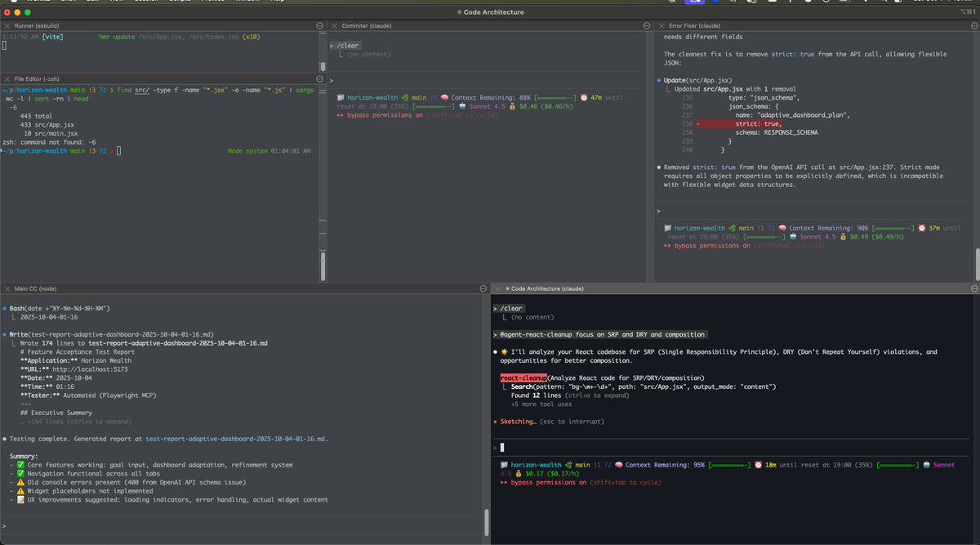
Task: Click the Context Remaining progress bar in Commiter
Action: pyautogui.click(x=555, y=97)
